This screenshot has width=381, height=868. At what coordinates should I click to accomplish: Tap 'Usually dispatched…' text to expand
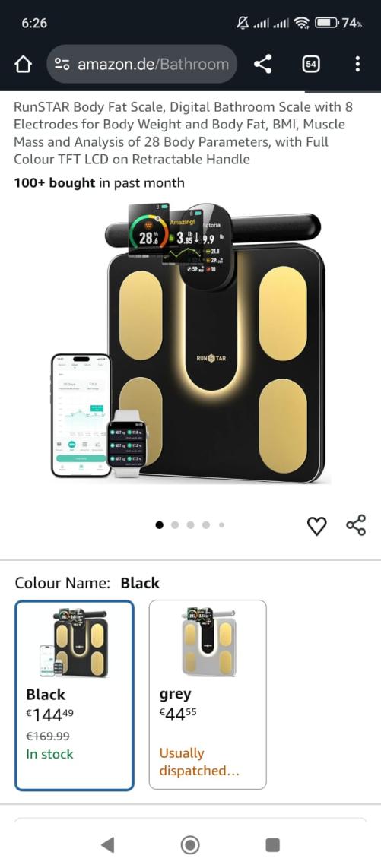click(x=199, y=762)
